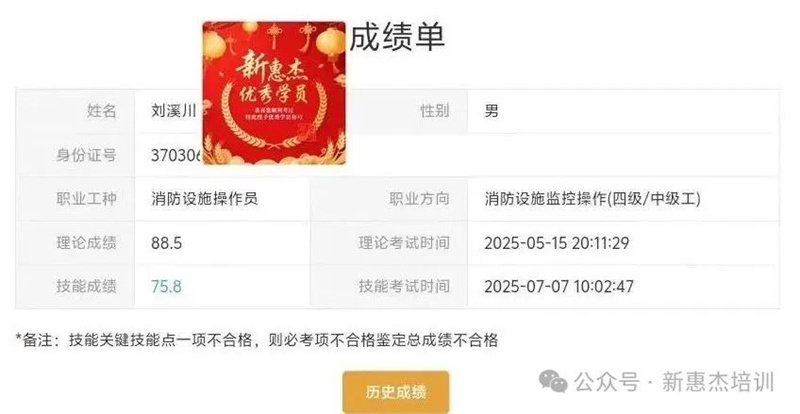Select the 成绩单 page title

click(x=397, y=37)
